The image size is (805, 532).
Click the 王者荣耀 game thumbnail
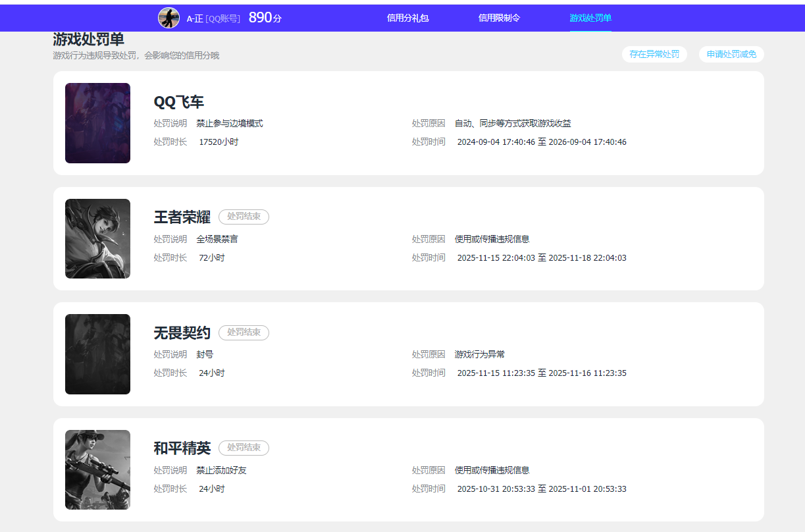pyautogui.click(x=97, y=238)
